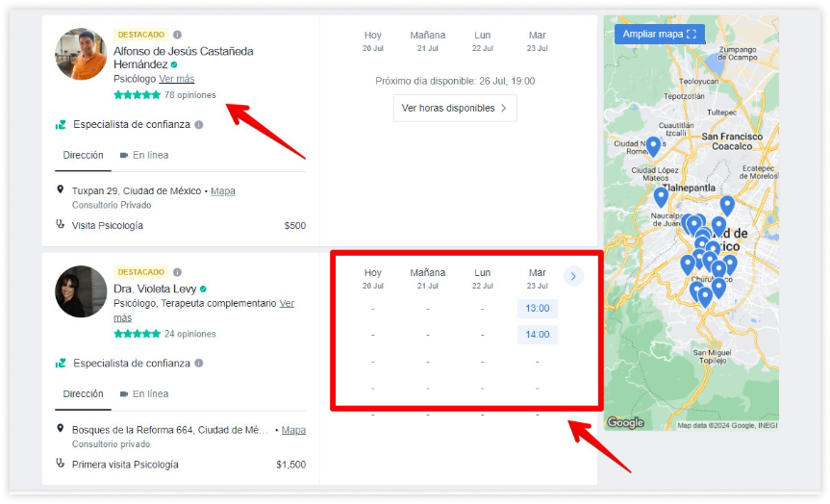830x504 pixels.
Task: Select Dirección tab in Alfonso's card
Action: click(83, 155)
